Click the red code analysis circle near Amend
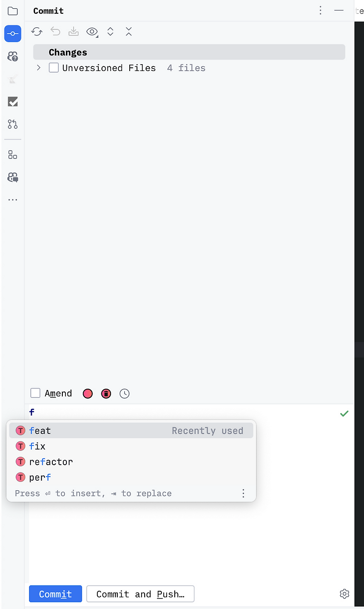The width and height of the screenshot is (364, 609). pyautogui.click(x=87, y=393)
